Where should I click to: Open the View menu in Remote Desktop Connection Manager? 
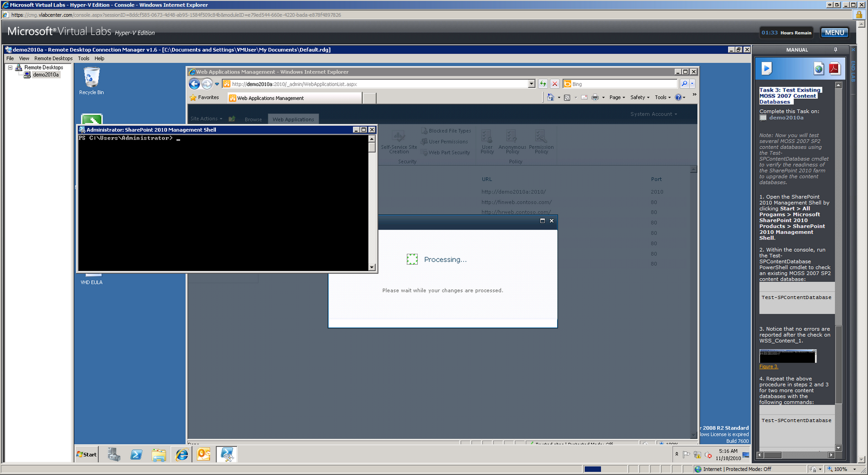[24, 59]
